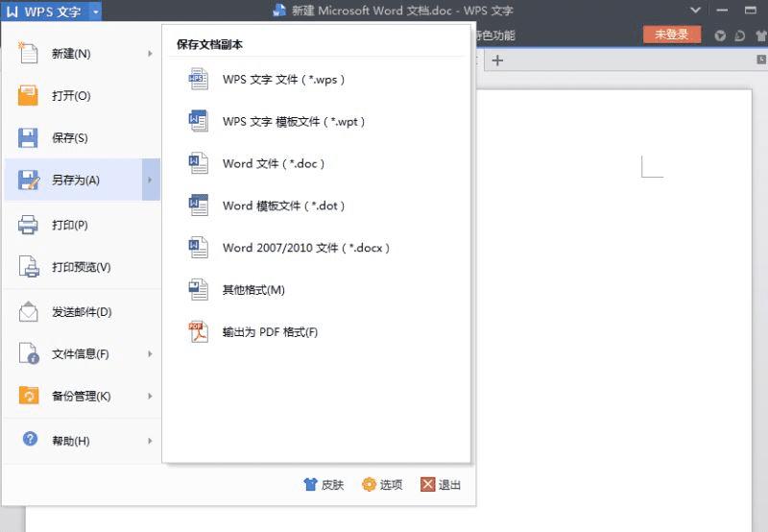Click the icon for Word 2007/2010 *.docx
768x532 pixels.
(x=199, y=248)
